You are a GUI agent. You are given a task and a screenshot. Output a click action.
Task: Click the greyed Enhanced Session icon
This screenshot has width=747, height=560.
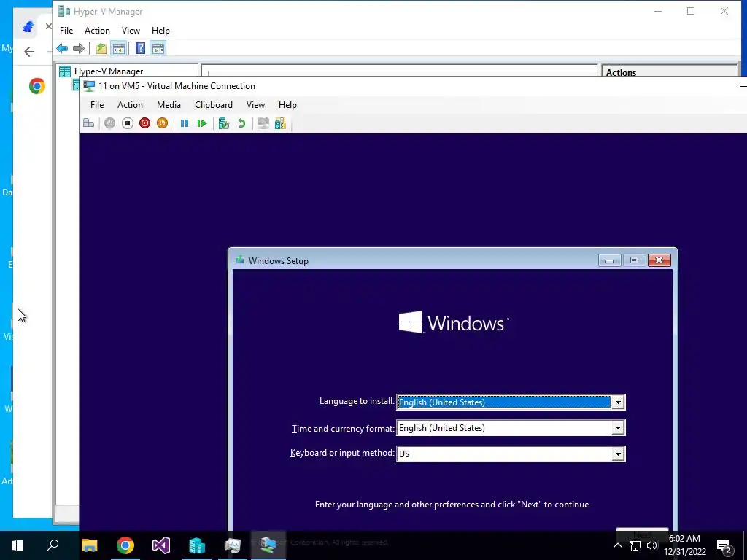pyautogui.click(x=263, y=123)
